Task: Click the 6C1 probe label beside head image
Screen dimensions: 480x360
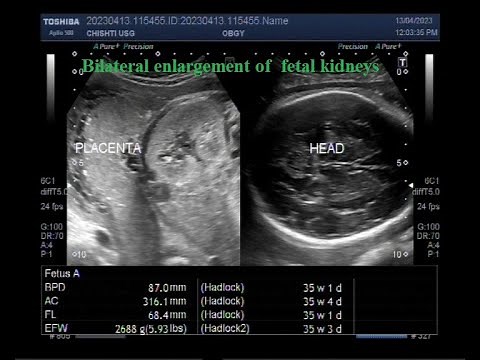Action: tap(432, 181)
